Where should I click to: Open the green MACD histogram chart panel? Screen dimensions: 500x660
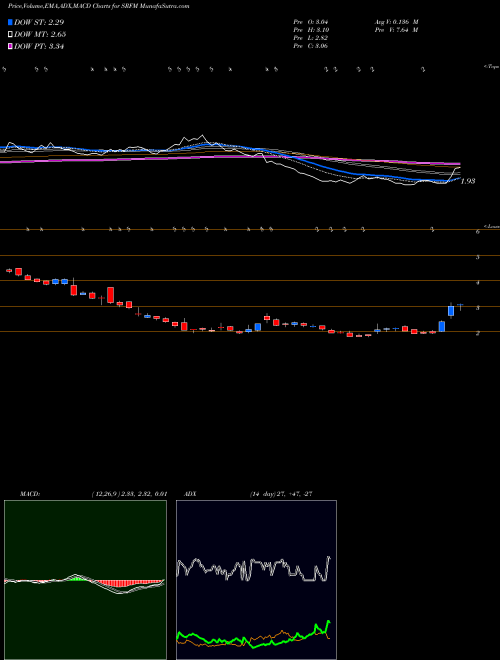[x=85, y=580]
